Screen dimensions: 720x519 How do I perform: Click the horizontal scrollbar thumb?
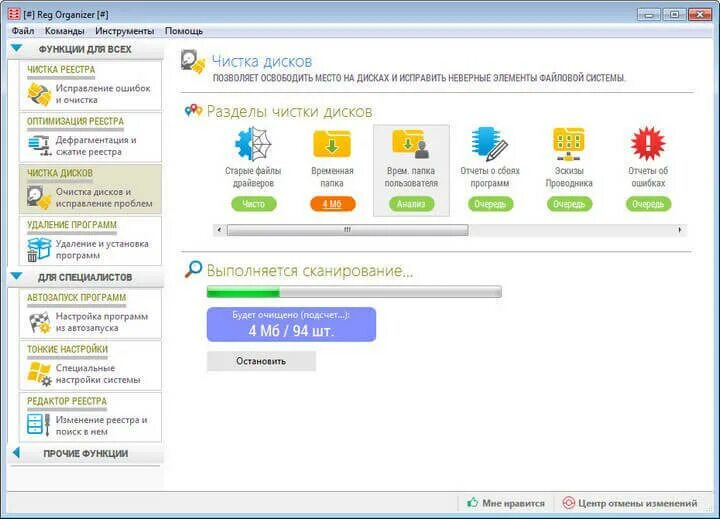click(x=348, y=230)
